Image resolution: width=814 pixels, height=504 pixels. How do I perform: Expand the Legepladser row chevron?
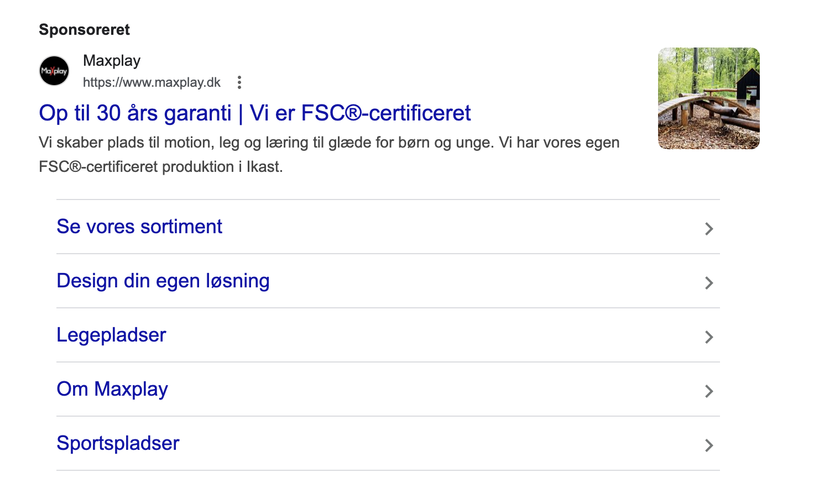[709, 337]
